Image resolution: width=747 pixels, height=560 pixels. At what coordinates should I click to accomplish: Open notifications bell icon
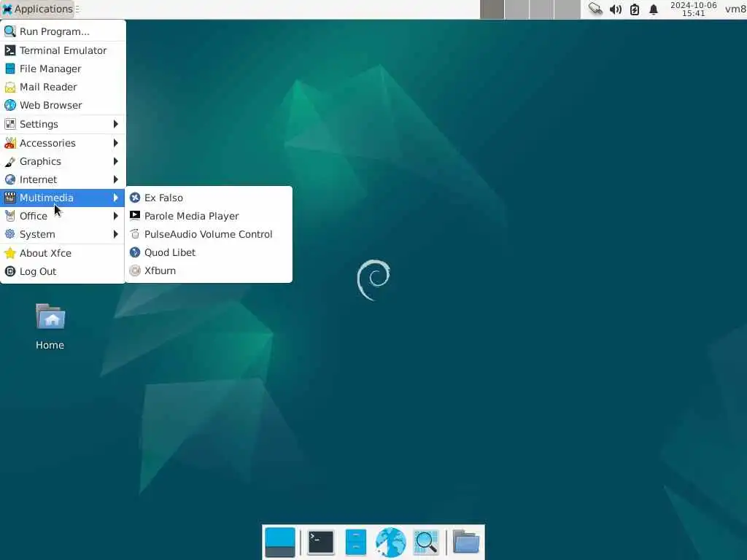tap(654, 9)
